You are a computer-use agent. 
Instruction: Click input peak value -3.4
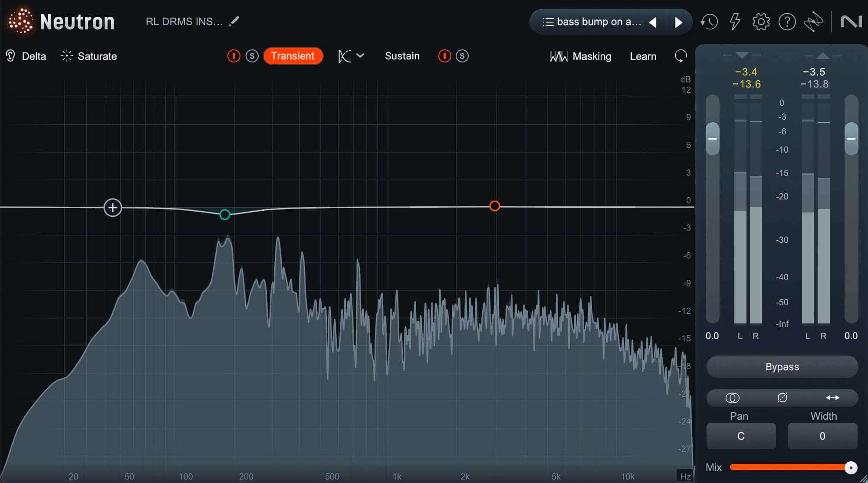tap(746, 72)
